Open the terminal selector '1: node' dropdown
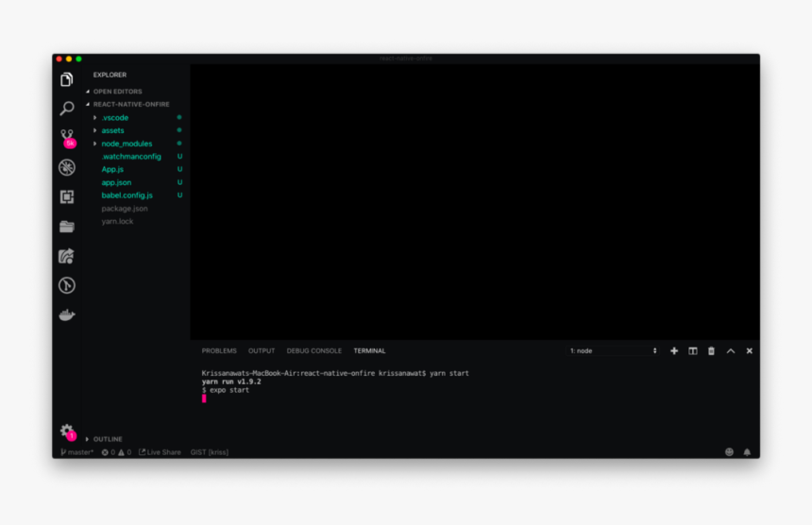This screenshot has width=812, height=525. click(613, 351)
